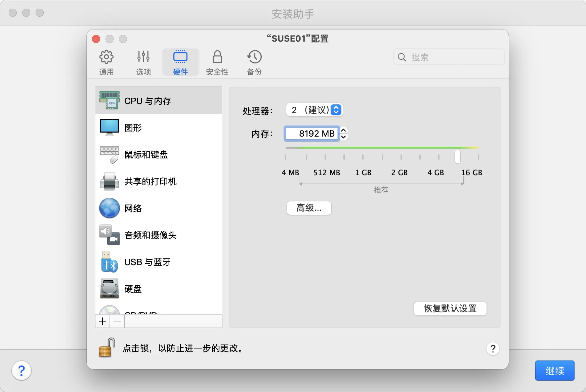Open the 安全性 (Security) settings icon
This screenshot has height=392, width=586.
coord(217,62)
